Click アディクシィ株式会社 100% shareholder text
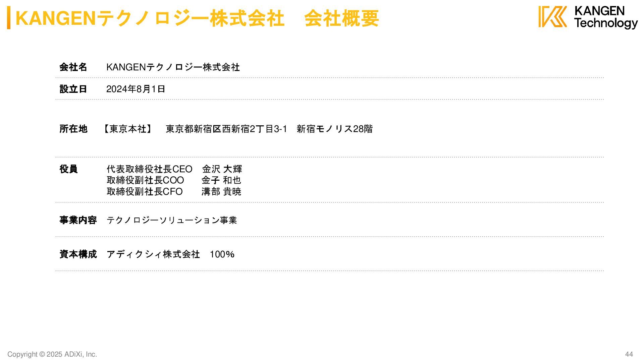 pyautogui.click(x=170, y=254)
